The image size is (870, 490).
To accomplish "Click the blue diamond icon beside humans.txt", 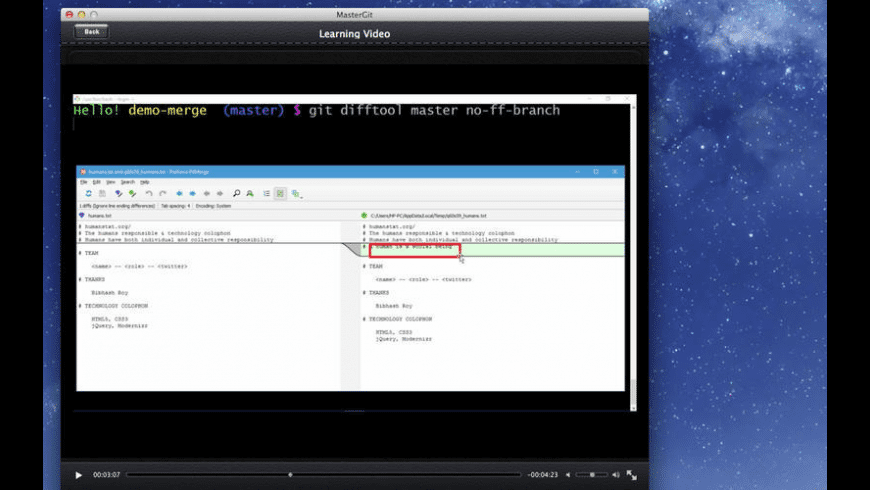I will 82,215.
